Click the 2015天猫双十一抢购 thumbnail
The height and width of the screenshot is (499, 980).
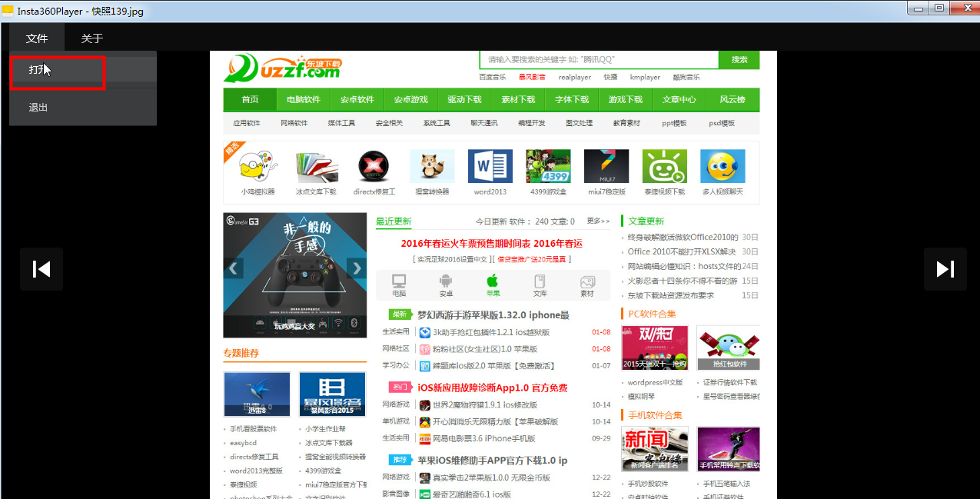tap(654, 348)
